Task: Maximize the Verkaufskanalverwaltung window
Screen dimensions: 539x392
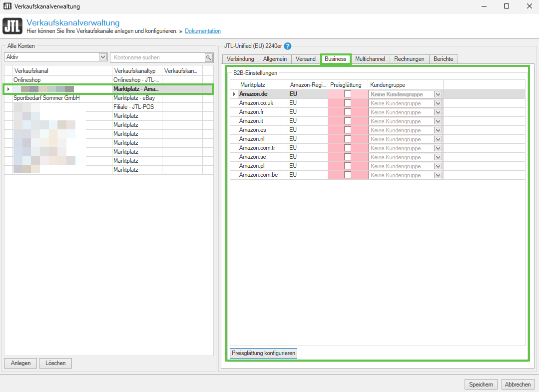Action: click(507, 6)
